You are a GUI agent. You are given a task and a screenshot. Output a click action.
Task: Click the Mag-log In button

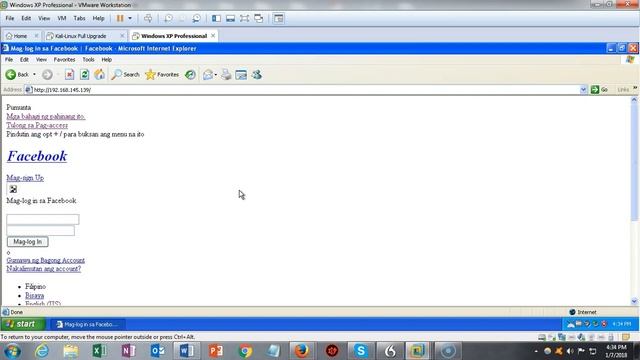pyautogui.click(x=27, y=242)
